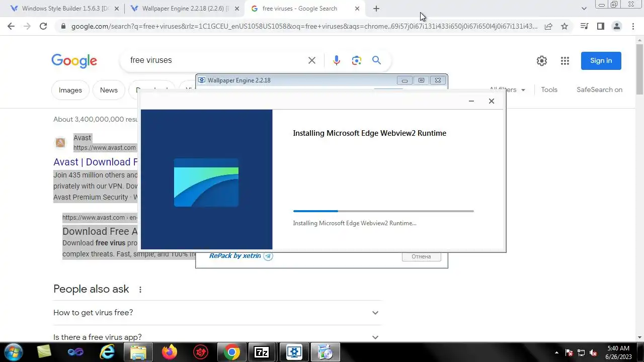Open SafeSearch on setting
The height and width of the screenshot is (362, 644).
pos(600,89)
